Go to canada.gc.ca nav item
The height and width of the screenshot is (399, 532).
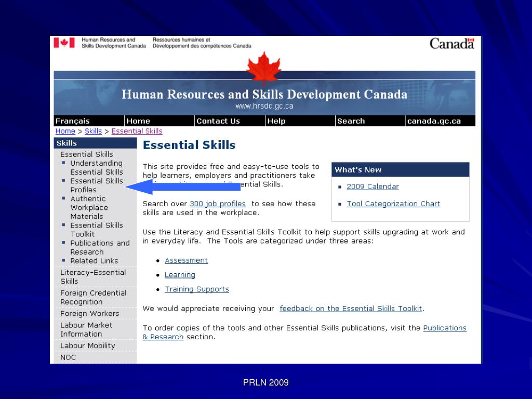click(x=441, y=121)
